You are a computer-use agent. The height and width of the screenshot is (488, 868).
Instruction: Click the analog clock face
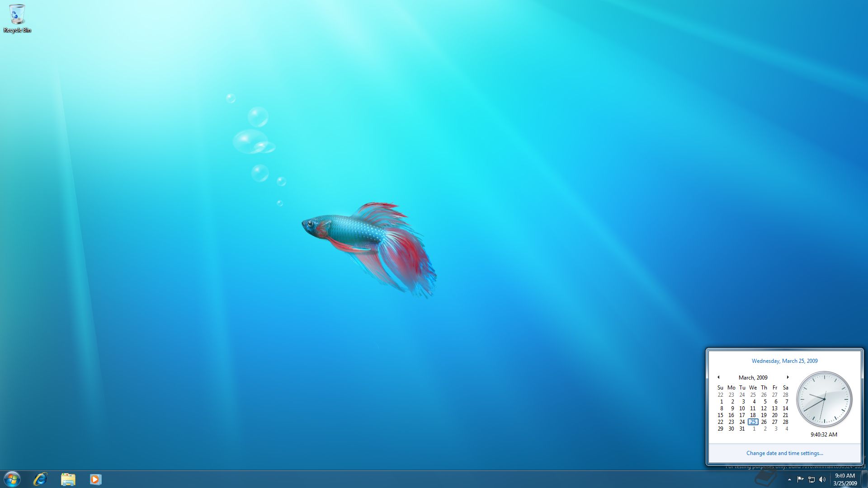click(824, 399)
